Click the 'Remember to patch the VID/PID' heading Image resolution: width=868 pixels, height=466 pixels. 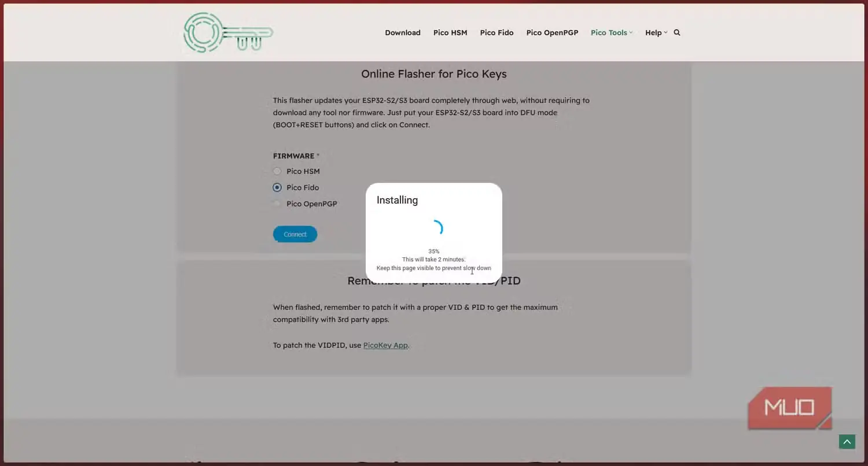click(x=434, y=281)
